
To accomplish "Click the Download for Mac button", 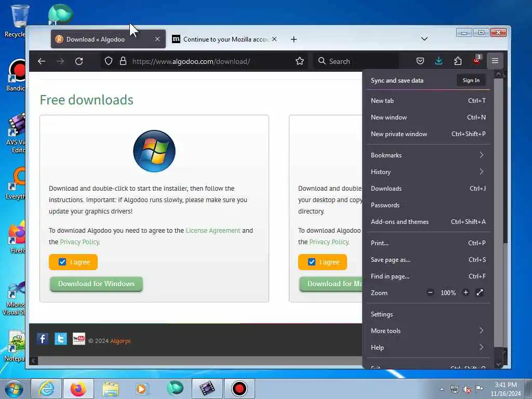I will point(331,284).
